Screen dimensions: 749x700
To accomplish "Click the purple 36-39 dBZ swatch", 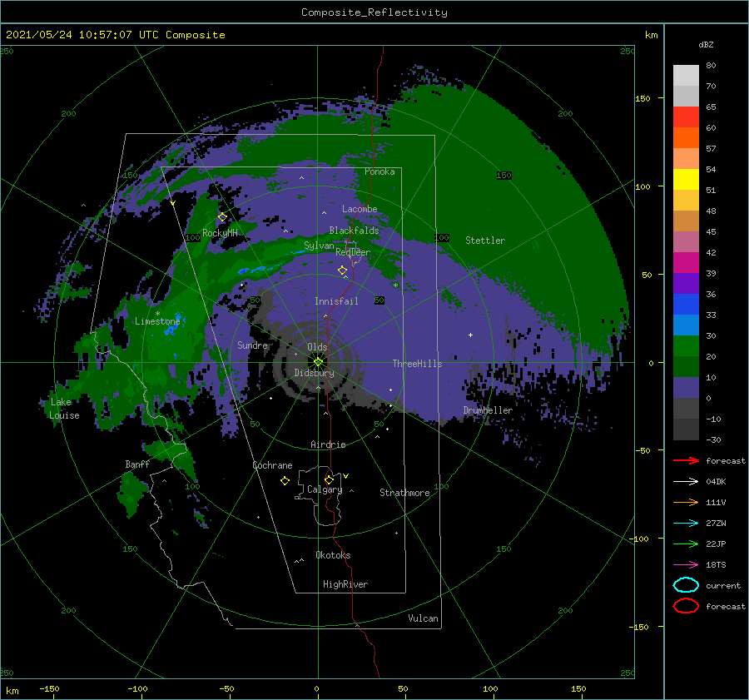I will pyautogui.click(x=686, y=283).
